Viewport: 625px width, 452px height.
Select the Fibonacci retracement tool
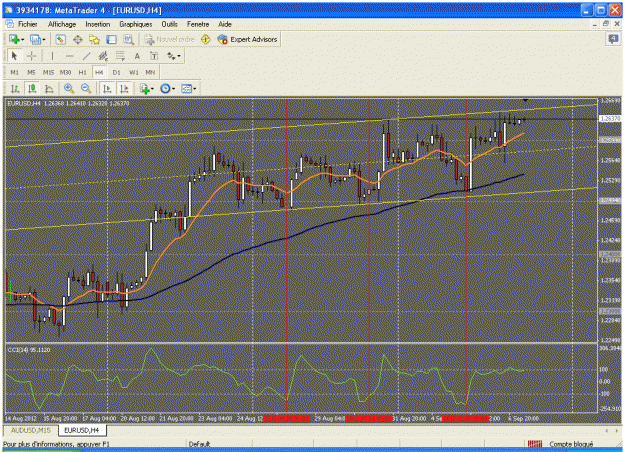pyautogui.click(x=120, y=56)
